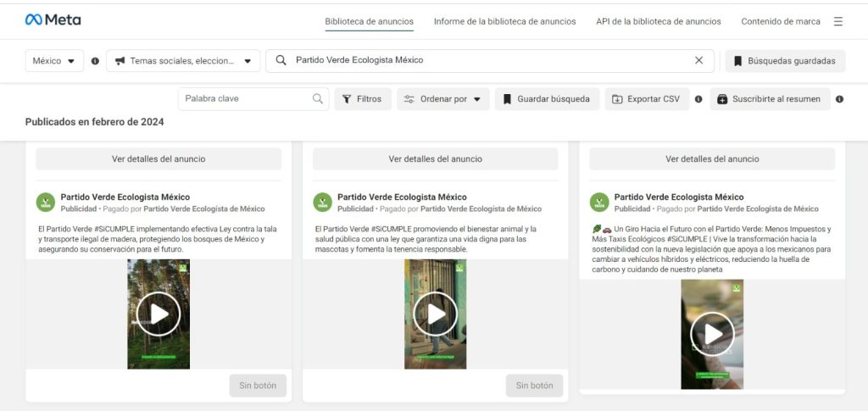Screen dimensions: 868x411
Task: Click the magnifier icon in Palabra clave field
Action: tap(318, 98)
